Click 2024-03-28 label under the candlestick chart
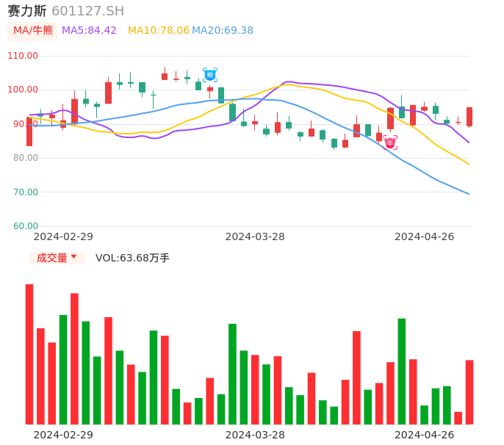The height and width of the screenshot is (445, 504). 255,236
